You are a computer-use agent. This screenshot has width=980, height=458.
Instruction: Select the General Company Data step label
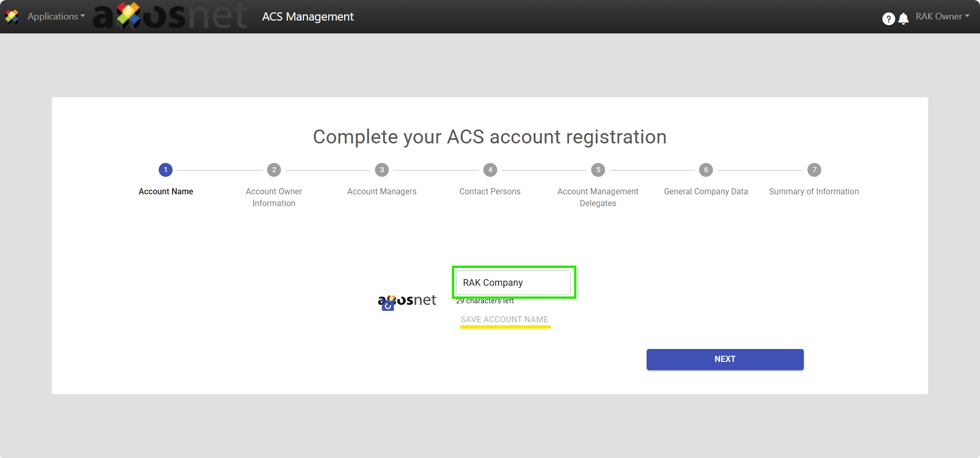click(706, 191)
